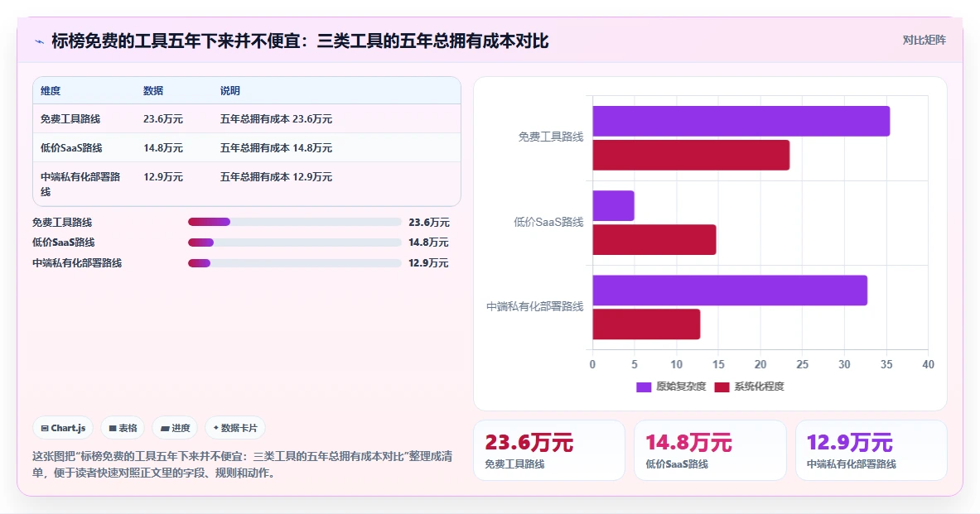Click the 免费工具路线 progress bar
The image size is (980, 514).
pos(294,222)
